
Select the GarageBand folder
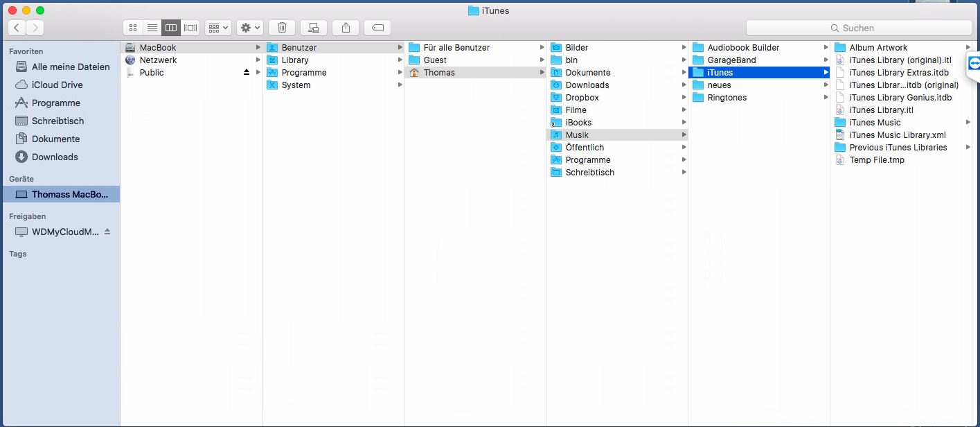tap(759, 60)
